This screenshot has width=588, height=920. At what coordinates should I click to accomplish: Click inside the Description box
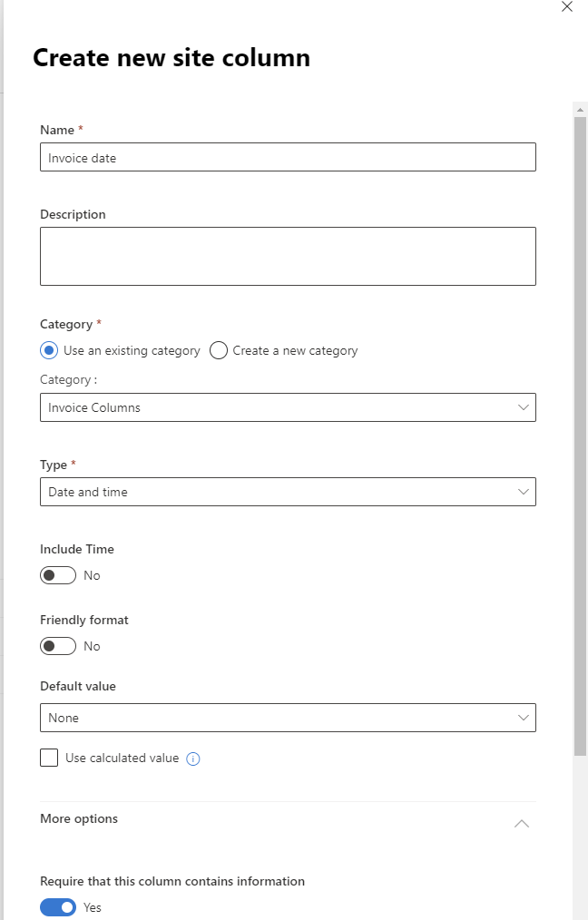pyautogui.click(x=288, y=256)
